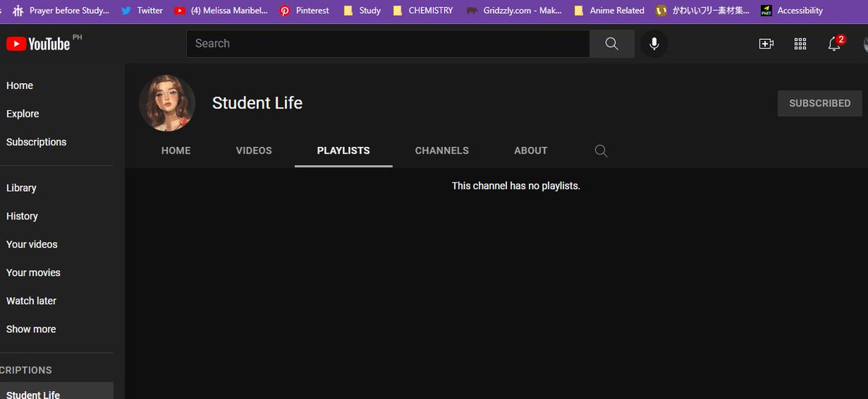Screen dimensions: 868x399
Task: Select the PLAYLISTS channel tab
Action: coord(344,151)
